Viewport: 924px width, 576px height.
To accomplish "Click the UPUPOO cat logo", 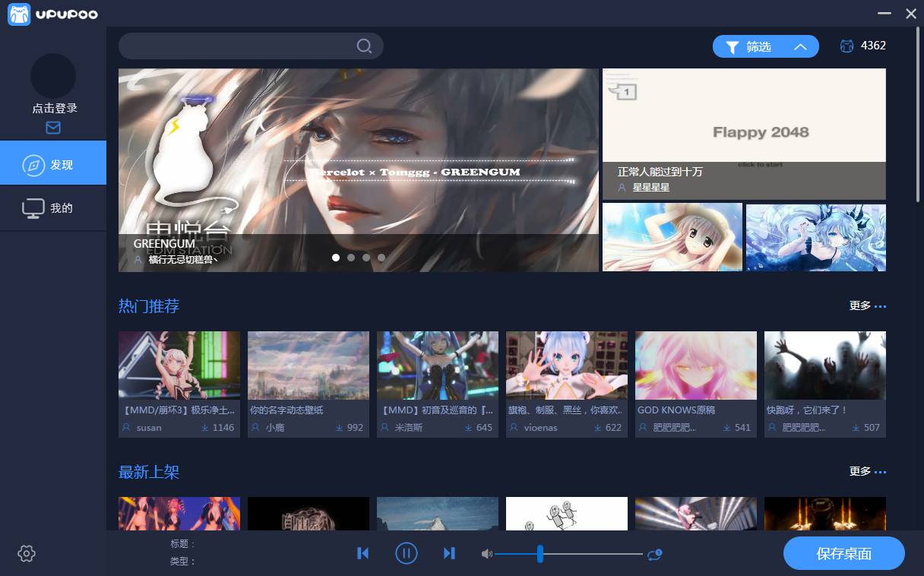I will click(19, 14).
